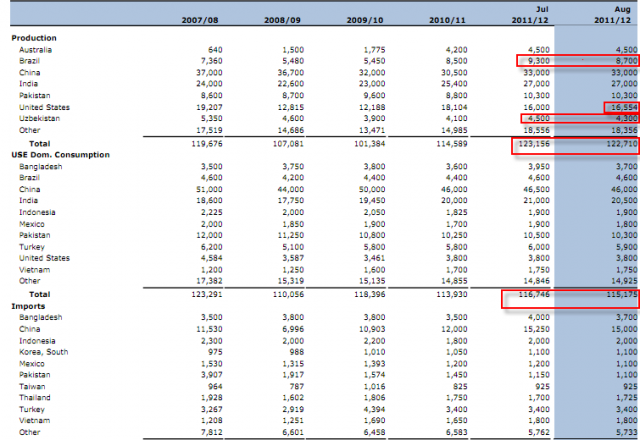Click the Korea, South row label
Image resolution: width=640 pixels, height=440 pixels.
click(43, 352)
